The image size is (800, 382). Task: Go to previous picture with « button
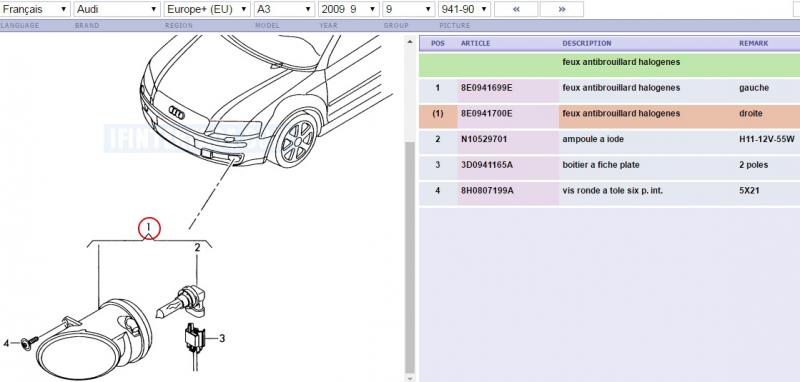click(x=516, y=9)
